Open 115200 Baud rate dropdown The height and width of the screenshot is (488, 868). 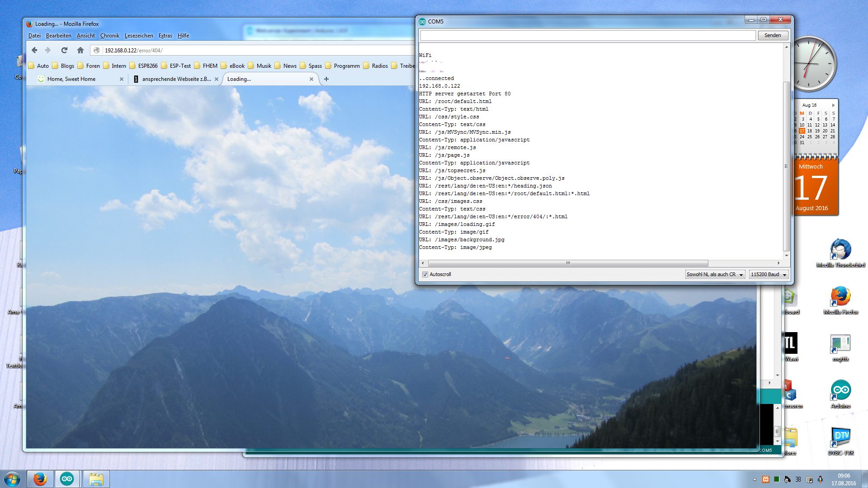click(x=769, y=274)
